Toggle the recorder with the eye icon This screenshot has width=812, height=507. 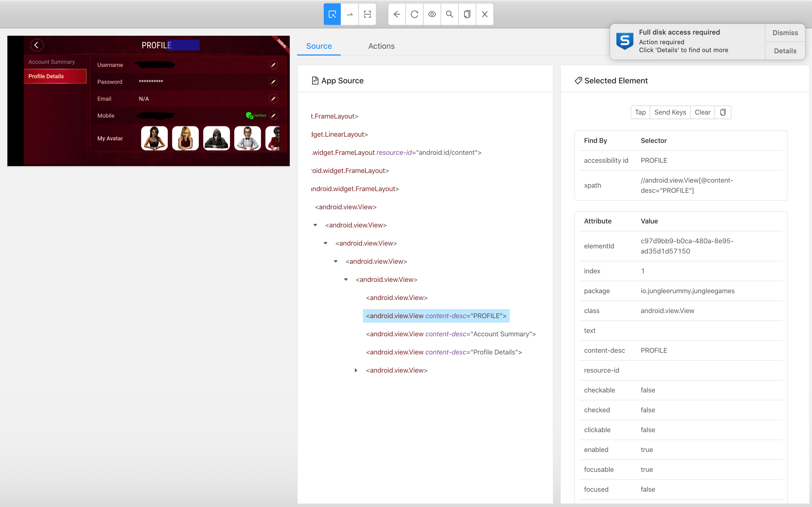click(x=432, y=14)
